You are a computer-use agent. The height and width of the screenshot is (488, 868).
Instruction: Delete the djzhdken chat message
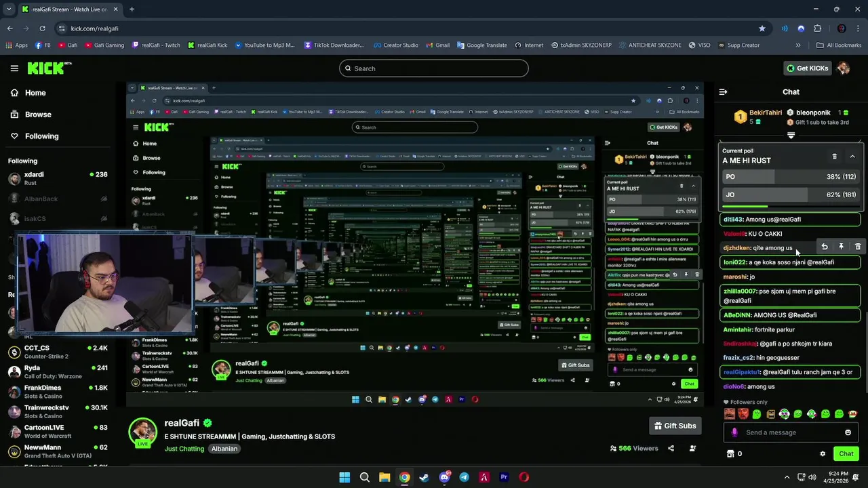(858, 247)
